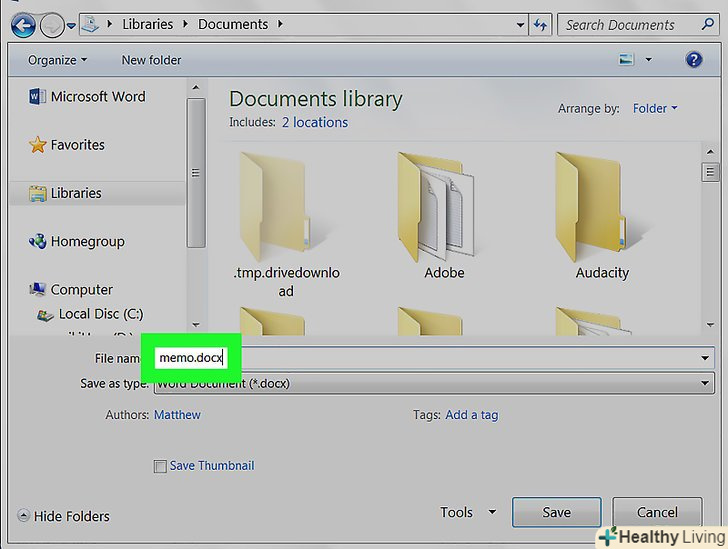Open the Tools dropdown menu

pos(468,512)
